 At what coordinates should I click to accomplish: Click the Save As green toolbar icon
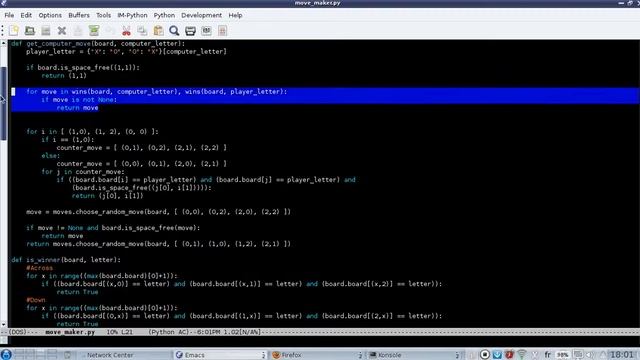[94, 31]
